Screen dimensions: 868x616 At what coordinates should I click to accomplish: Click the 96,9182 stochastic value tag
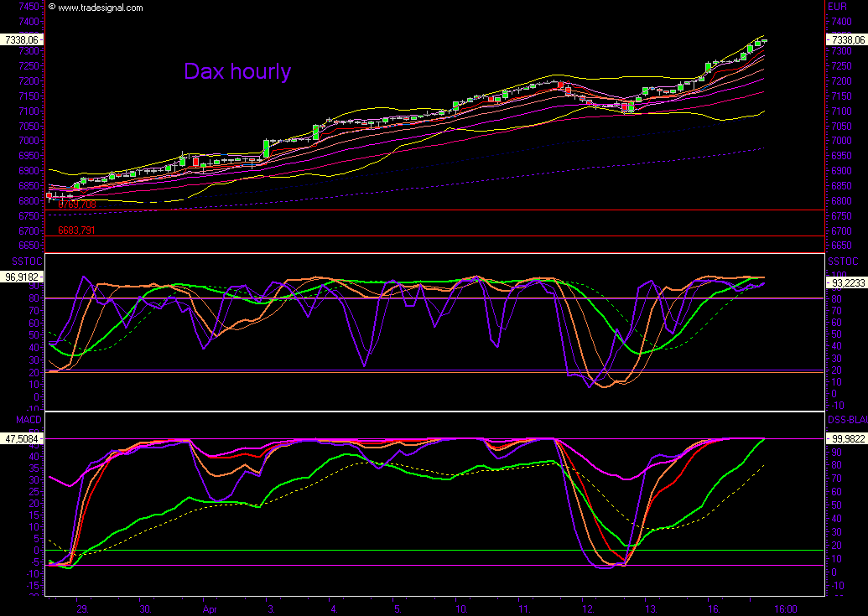22,277
